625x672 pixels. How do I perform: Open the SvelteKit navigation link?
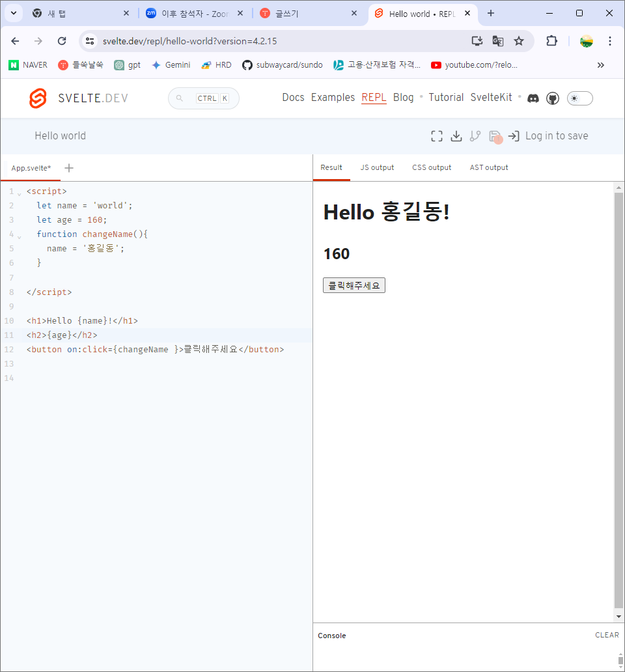click(491, 98)
